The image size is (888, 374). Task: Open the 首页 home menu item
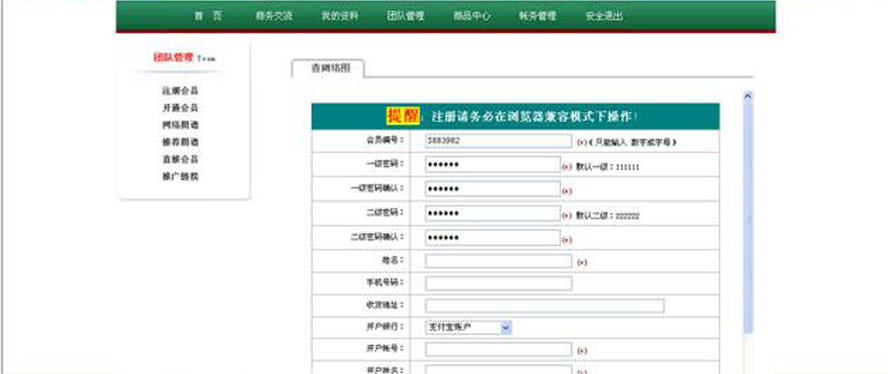coord(208,16)
